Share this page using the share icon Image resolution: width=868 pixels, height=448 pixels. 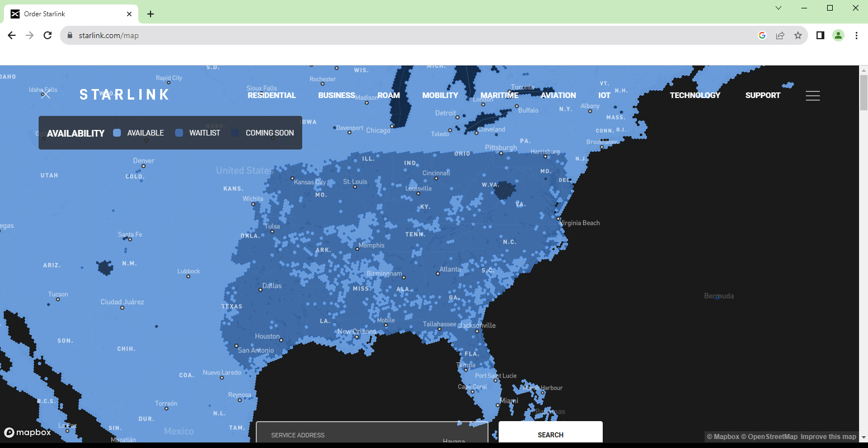780,35
